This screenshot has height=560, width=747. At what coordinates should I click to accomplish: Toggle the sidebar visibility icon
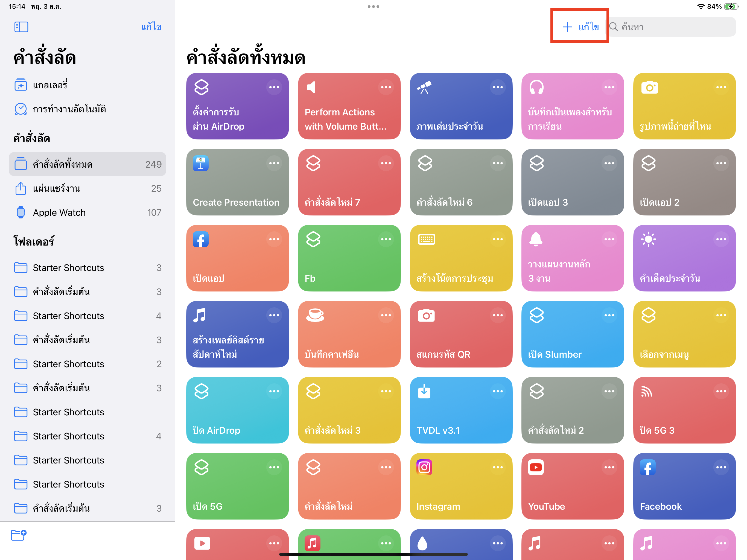(21, 27)
